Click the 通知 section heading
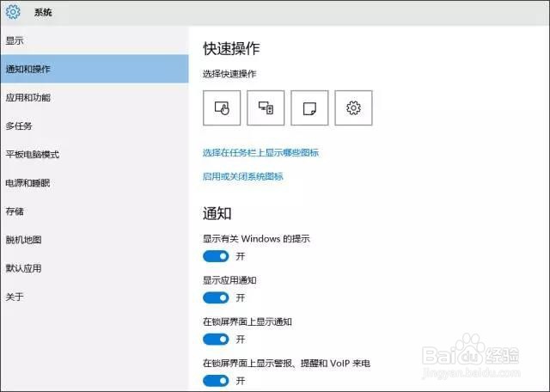Viewport: 550px width, 392px height. 217,213
